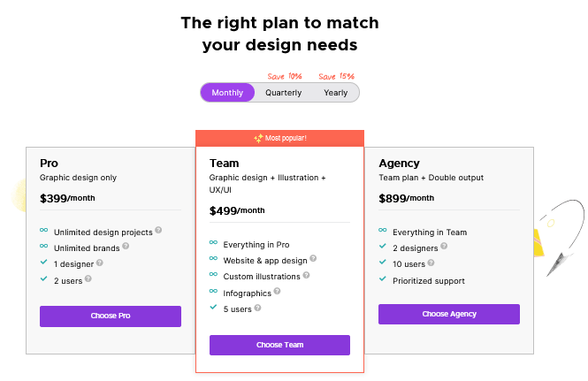The width and height of the screenshot is (588, 381).
Task: Open tooltip icon next to 1 designer
Action: (x=99, y=263)
